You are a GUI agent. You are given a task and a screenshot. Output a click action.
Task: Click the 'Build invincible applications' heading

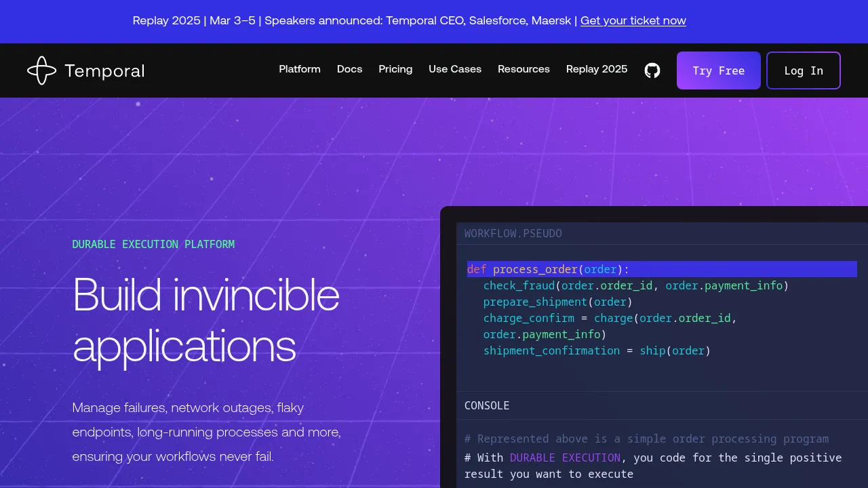click(206, 320)
